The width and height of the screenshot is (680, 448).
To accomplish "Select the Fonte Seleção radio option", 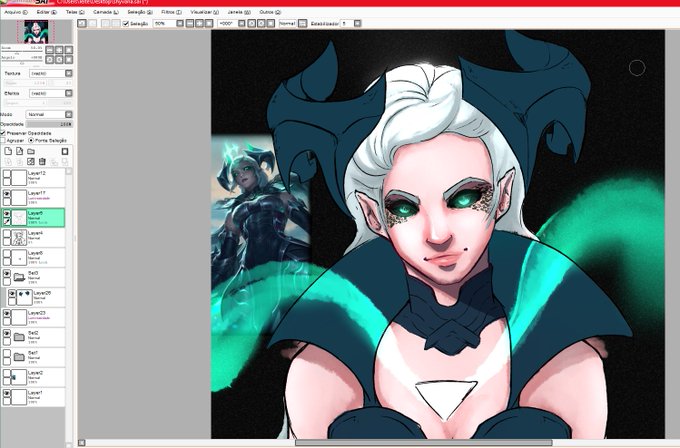I will click(31, 141).
